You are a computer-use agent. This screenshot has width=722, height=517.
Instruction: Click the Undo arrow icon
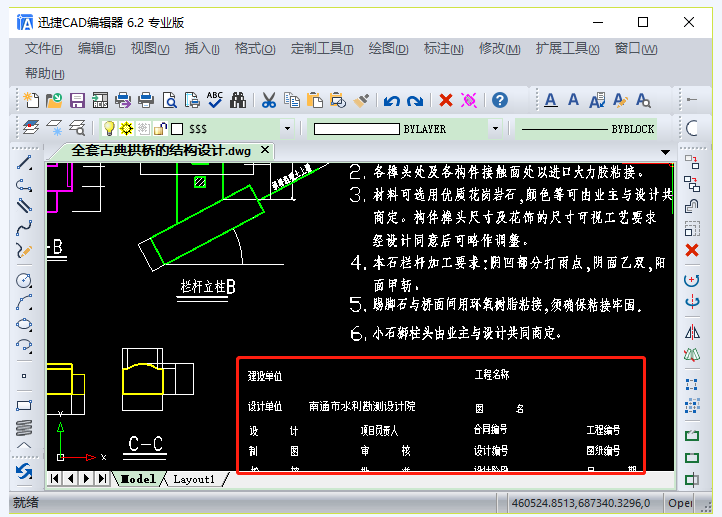pos(392,101)
